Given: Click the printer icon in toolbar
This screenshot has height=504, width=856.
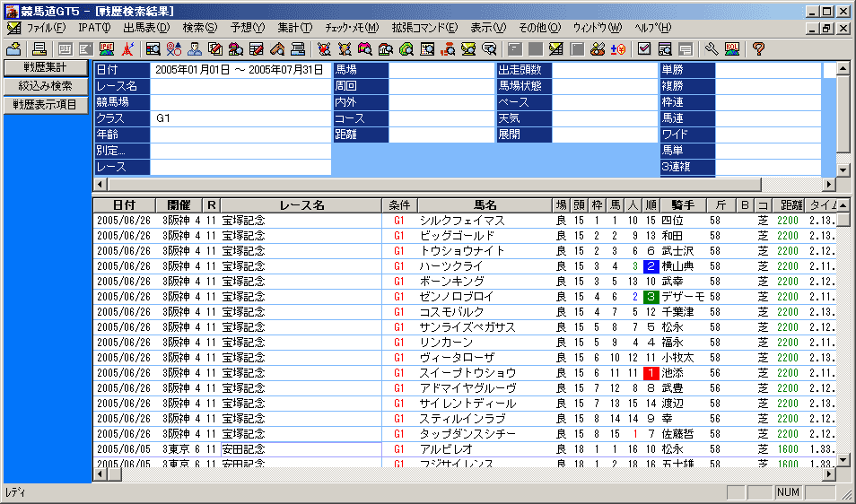Looking at the screenshot, I should coord(39,48).
